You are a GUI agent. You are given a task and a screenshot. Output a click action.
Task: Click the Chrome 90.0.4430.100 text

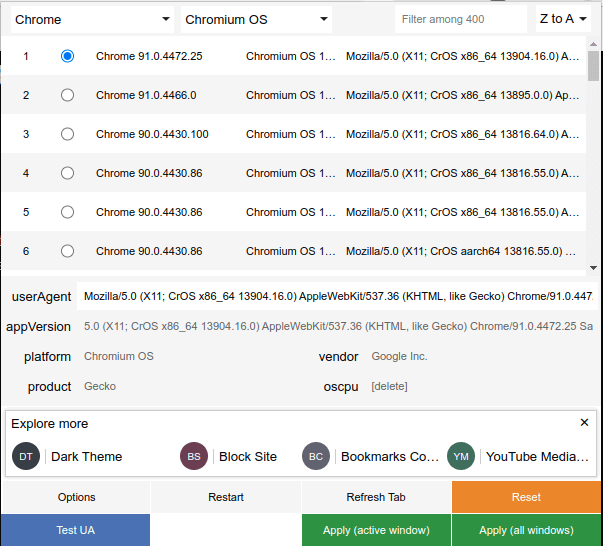152,134
